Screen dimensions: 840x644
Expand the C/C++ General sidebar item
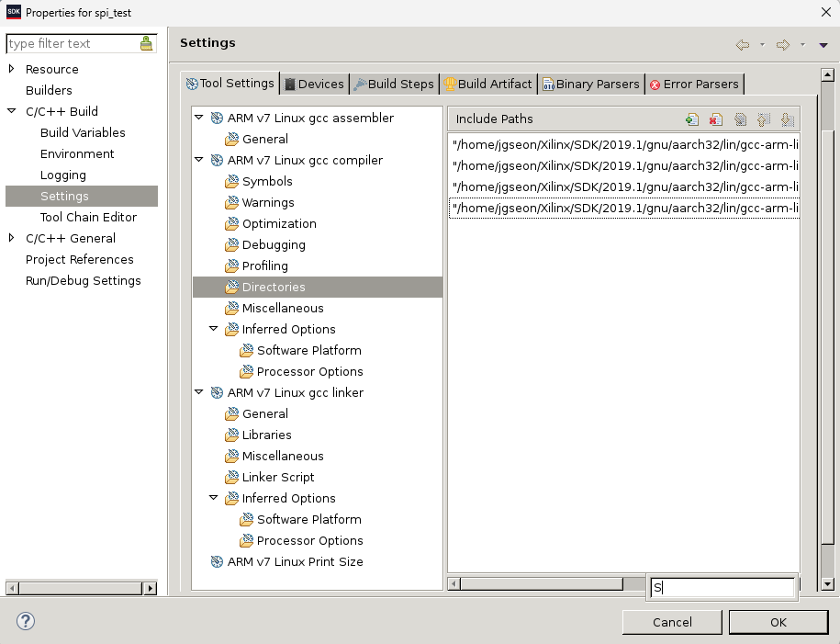click(x=11, y=238)
